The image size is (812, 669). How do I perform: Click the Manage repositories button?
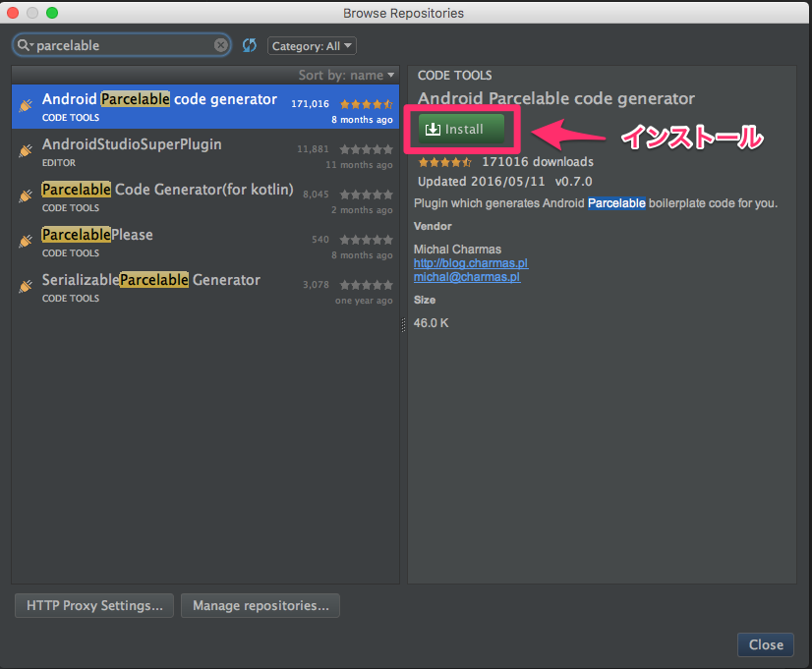click(261, 605)
